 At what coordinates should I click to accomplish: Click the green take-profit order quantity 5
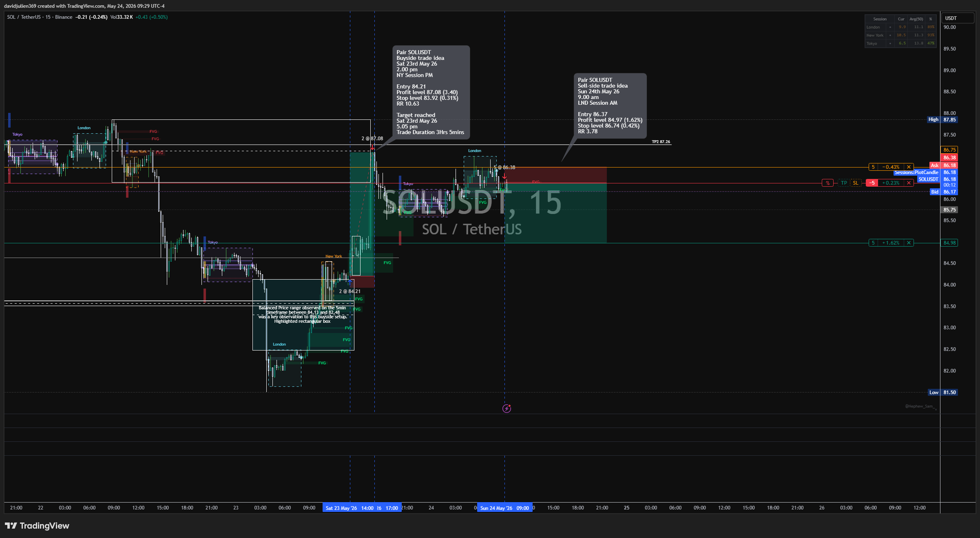873,243
